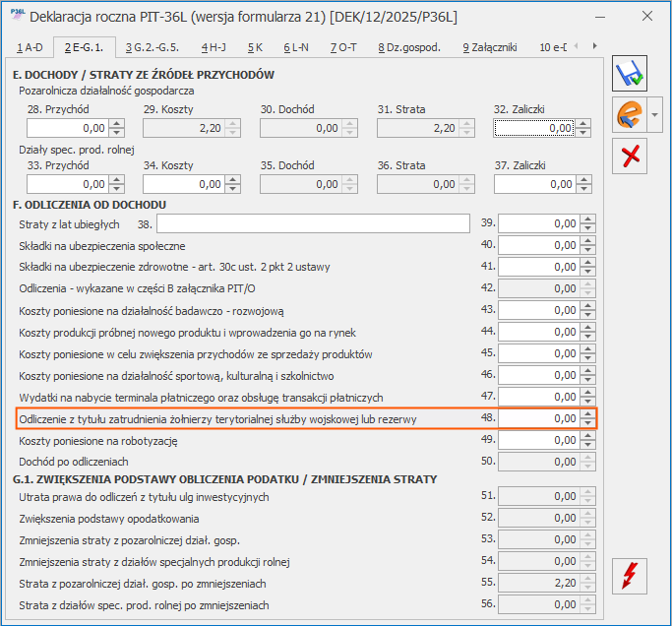Minimize the PIT-36L declaration window
This screenshot has width=672, height=626.
point(600,17)
